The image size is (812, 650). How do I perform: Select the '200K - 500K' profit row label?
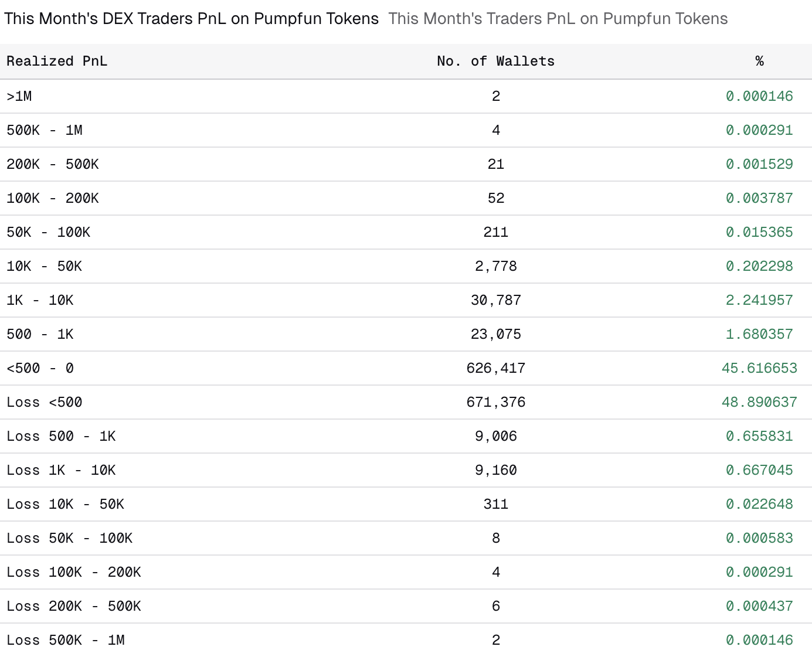tap(53, 164)
